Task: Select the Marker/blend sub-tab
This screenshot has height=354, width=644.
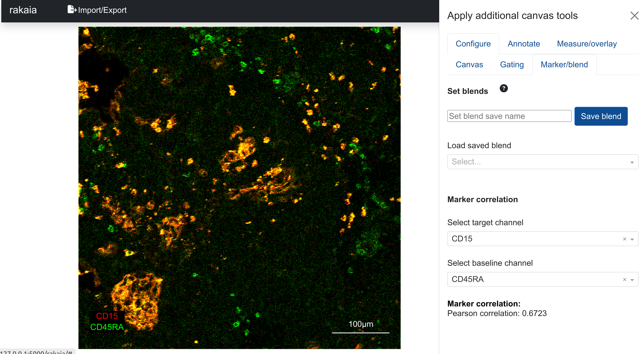Action: click(x=564, y=65)
